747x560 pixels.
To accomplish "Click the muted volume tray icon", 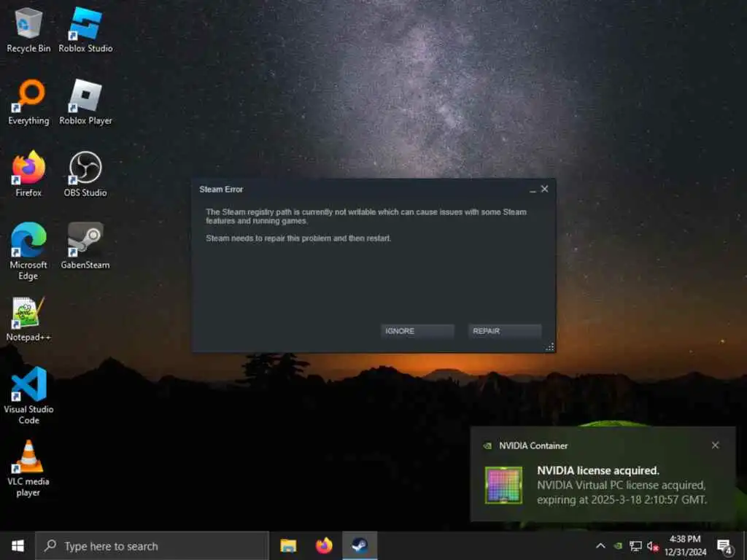I will tap(653, 546).
